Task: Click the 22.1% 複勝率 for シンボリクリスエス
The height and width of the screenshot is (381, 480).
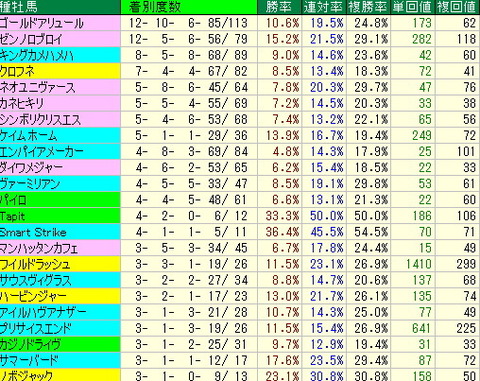Action: (x=371, y=119)
